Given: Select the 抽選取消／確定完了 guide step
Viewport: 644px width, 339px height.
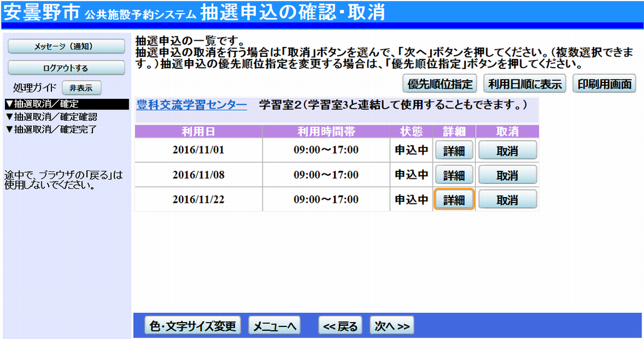Looking at the screenshot, I should 51,129.
